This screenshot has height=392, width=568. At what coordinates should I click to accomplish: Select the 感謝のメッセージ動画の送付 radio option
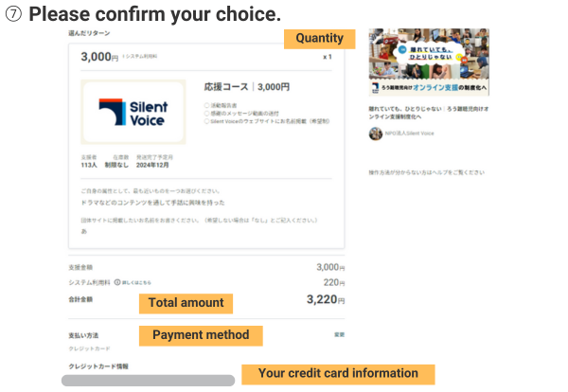click(206, 114)
